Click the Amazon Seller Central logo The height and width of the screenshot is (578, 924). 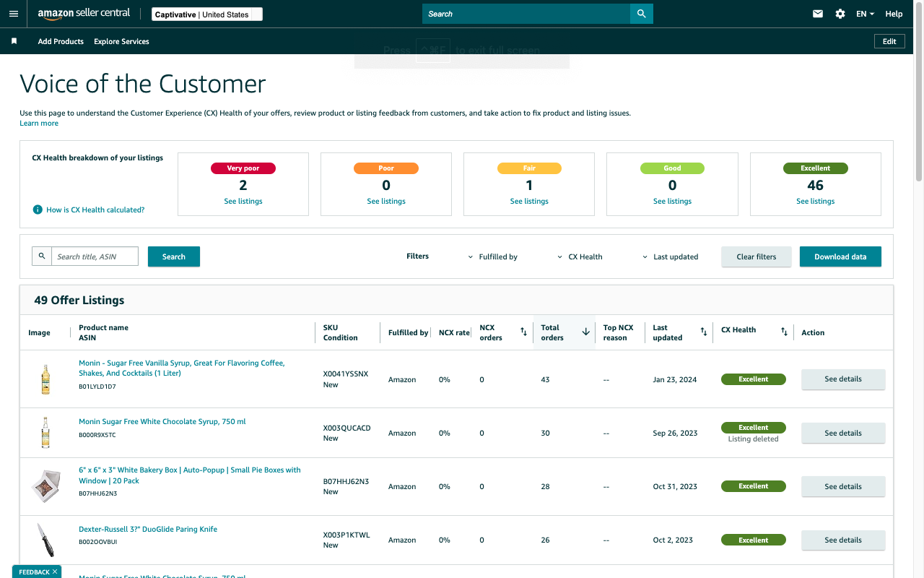pyautogui.click(x=84, y=14)
